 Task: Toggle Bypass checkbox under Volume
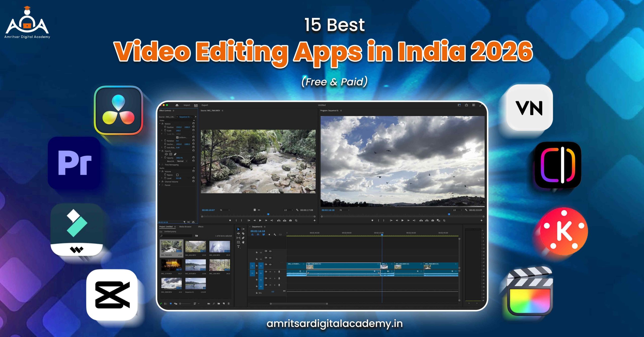[177, 175]
